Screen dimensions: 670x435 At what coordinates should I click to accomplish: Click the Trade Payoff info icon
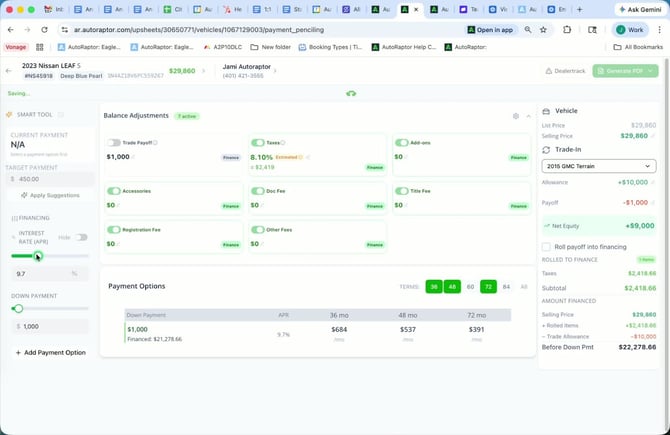click(155, 143)
